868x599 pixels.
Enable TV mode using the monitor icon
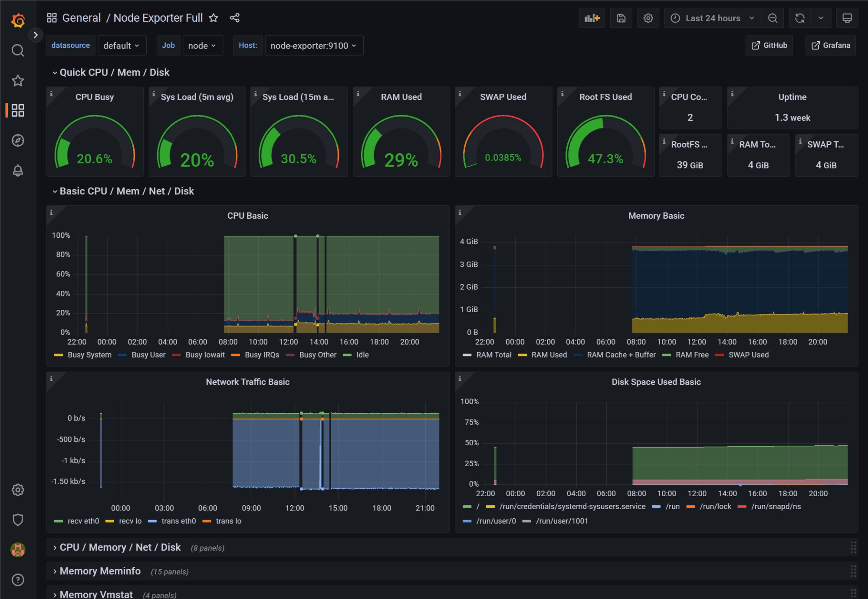coord(847,18)
